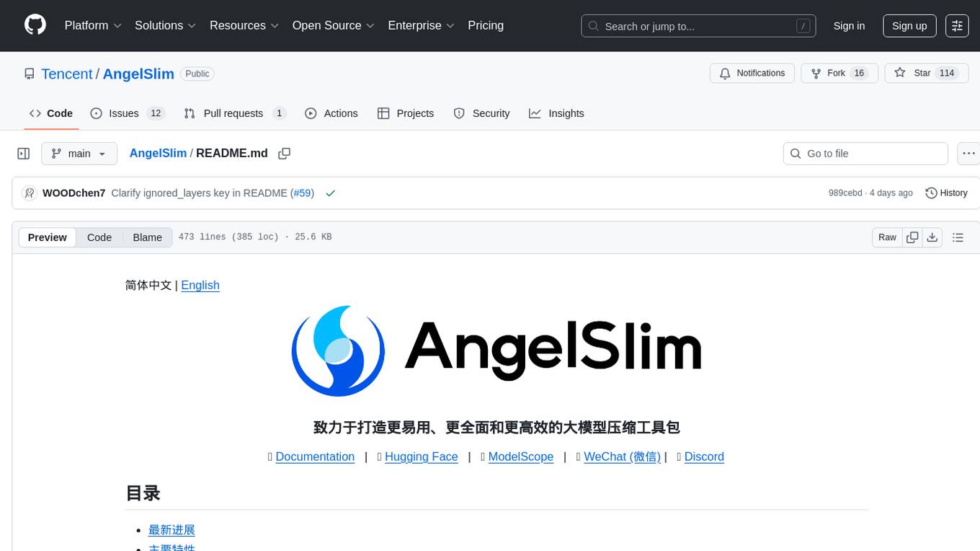Screen dimensions: 980x551
Task: Expand the Enterprise menu
Action: [x=421, y=25]
